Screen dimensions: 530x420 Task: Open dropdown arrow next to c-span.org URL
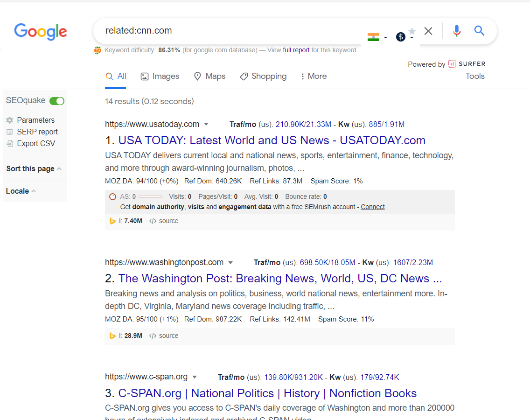pyautogui.click(x=195, y=377)
